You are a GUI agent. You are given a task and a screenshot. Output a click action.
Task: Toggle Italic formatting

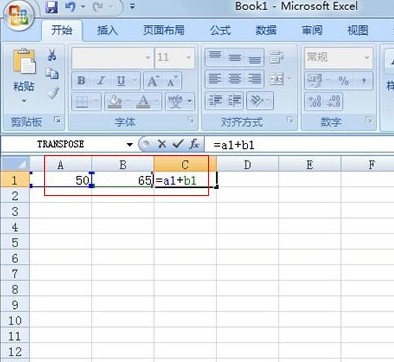[x=101, y=81]
